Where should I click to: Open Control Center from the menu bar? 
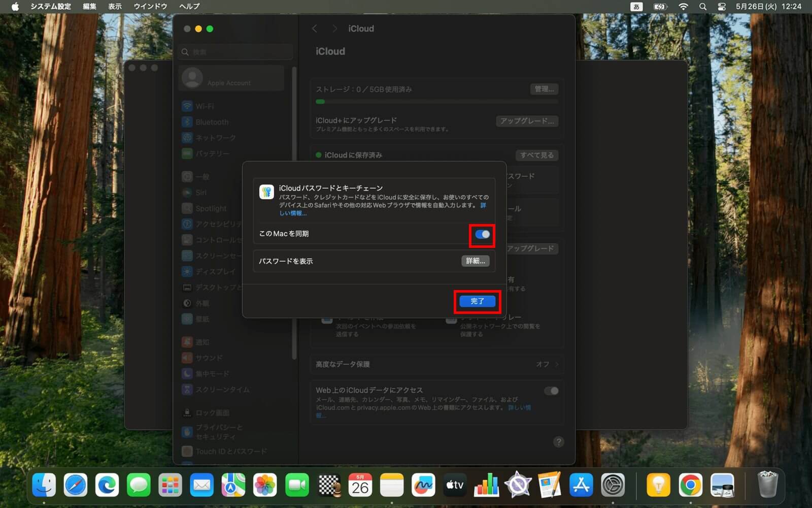pyautogui.click(x=721, y=7)
